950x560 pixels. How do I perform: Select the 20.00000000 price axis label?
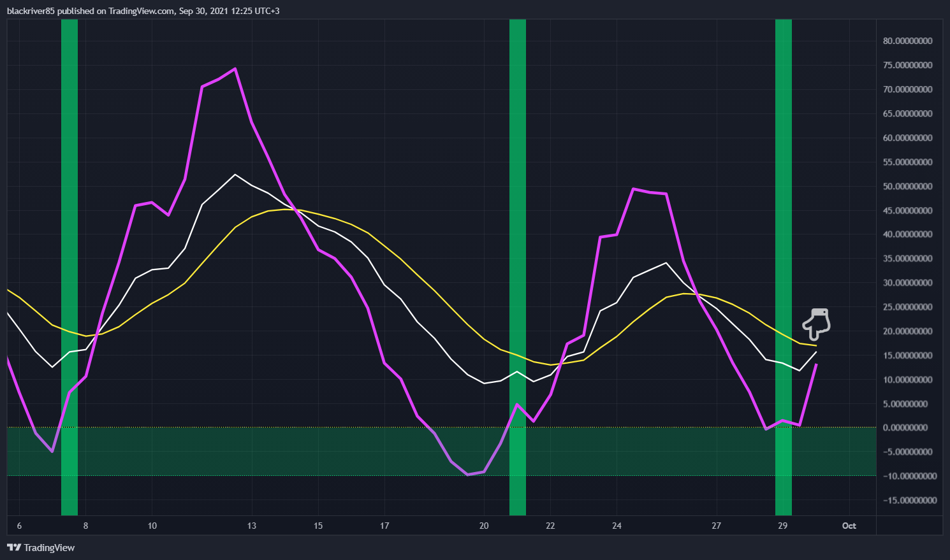(907, 331)
